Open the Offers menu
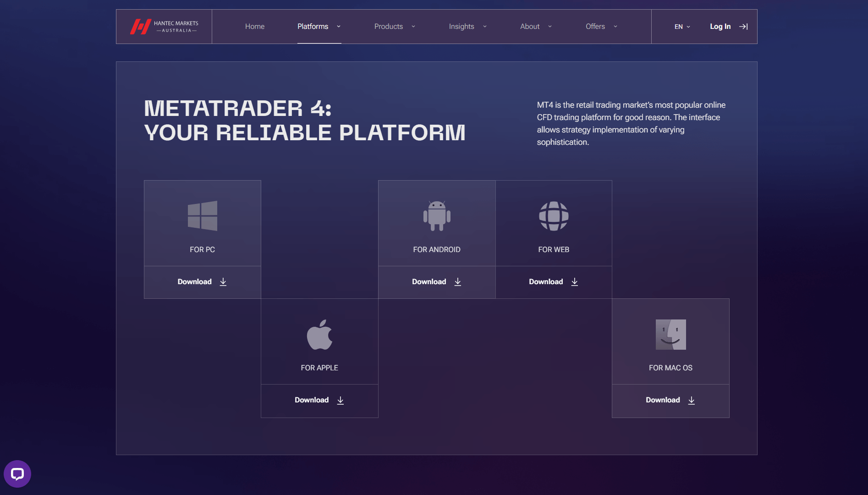 pyautogui.click(x=595, y=27)
